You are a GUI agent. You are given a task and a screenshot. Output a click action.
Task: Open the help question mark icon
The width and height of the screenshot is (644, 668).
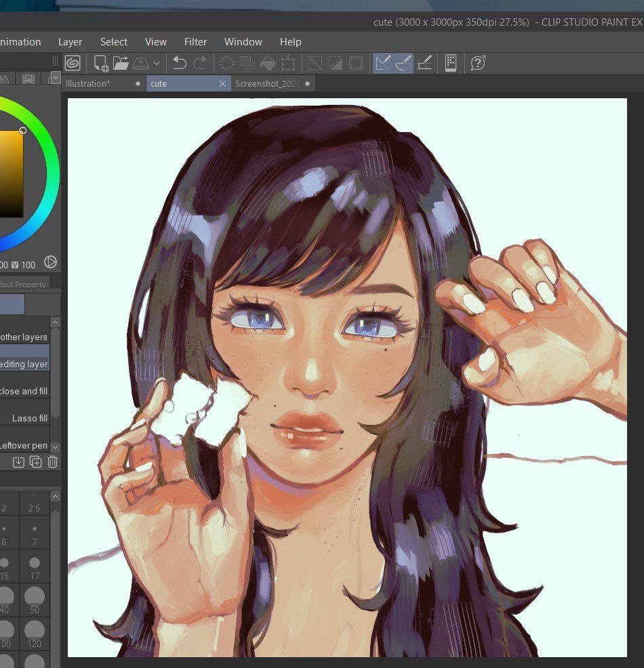[x=478, y=64]
